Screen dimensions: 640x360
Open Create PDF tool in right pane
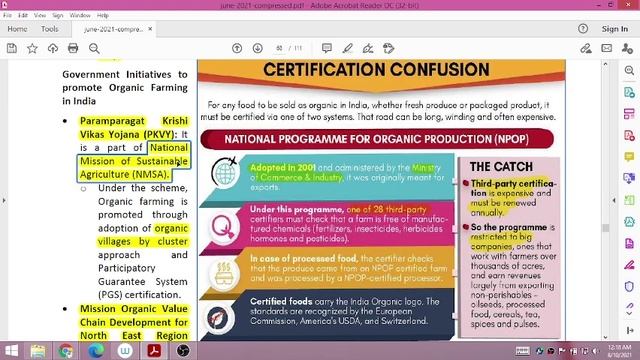click(629, 135)
